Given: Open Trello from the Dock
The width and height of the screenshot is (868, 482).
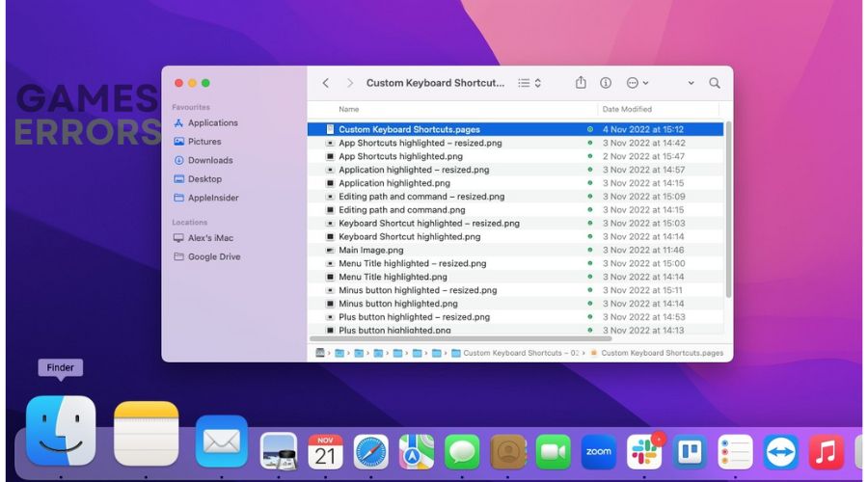Looking at the screenshot, I should [690, 451].
